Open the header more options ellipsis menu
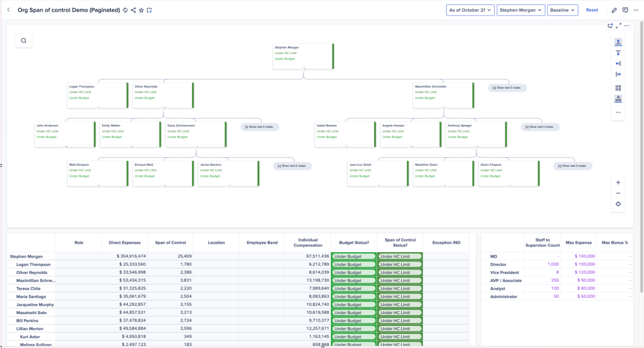 pos(636,10)
